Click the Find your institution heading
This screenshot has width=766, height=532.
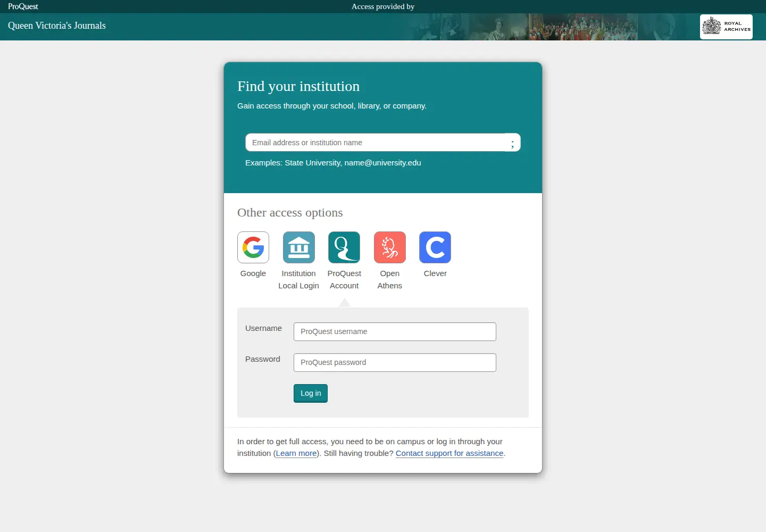(298, 86)
